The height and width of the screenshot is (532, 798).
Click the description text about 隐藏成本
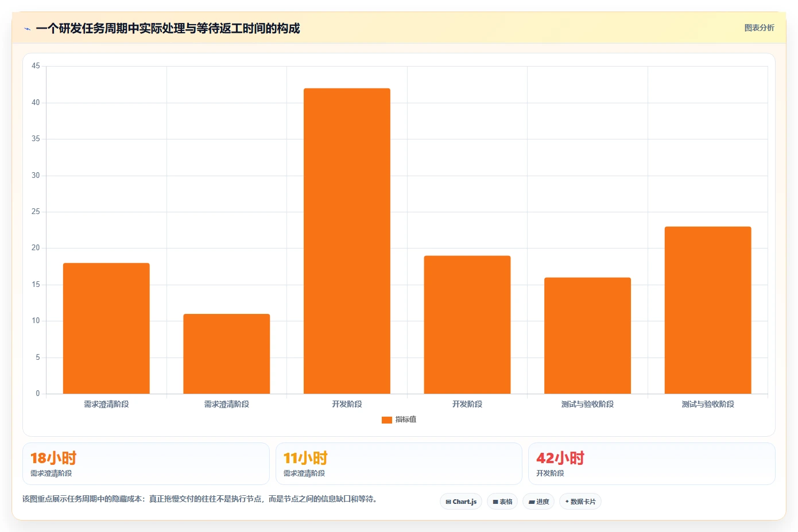[200, 499]
